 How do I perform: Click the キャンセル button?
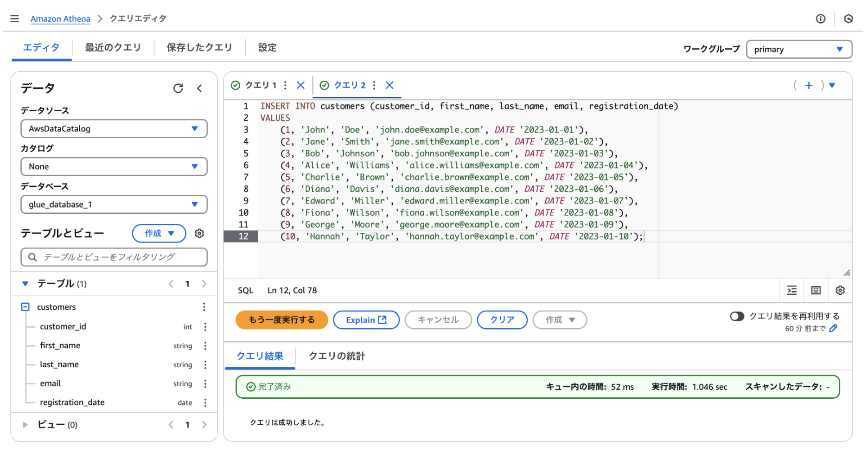pyautogui.click(x=438, y=320)
